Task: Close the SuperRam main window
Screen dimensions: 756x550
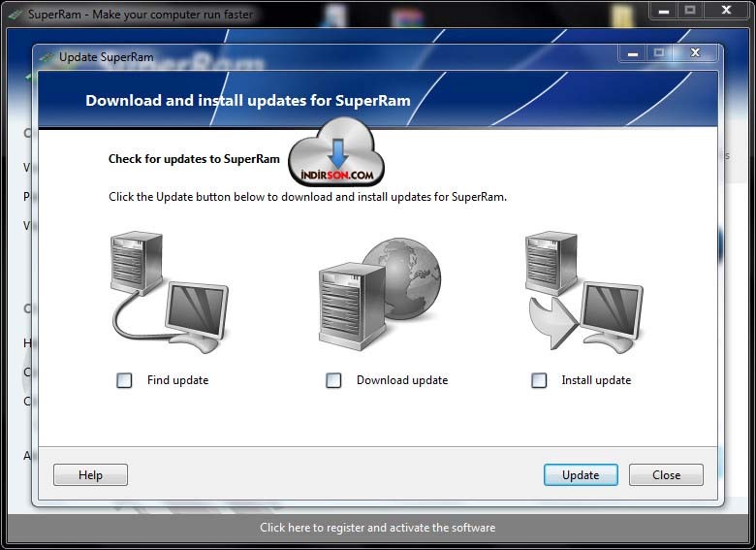Action: click(726, 10)
